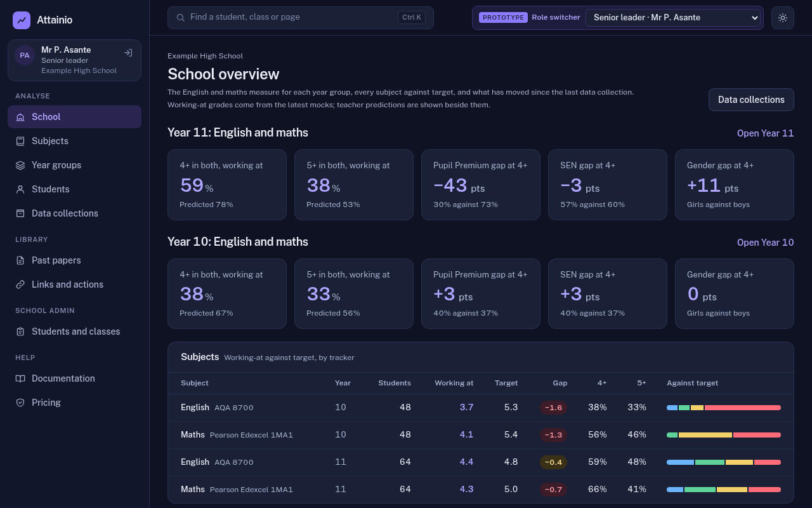Viewport: 812px width, 508px height.
Task: Toggle the light theme sun icon
Action: click(x=783, y=18)
